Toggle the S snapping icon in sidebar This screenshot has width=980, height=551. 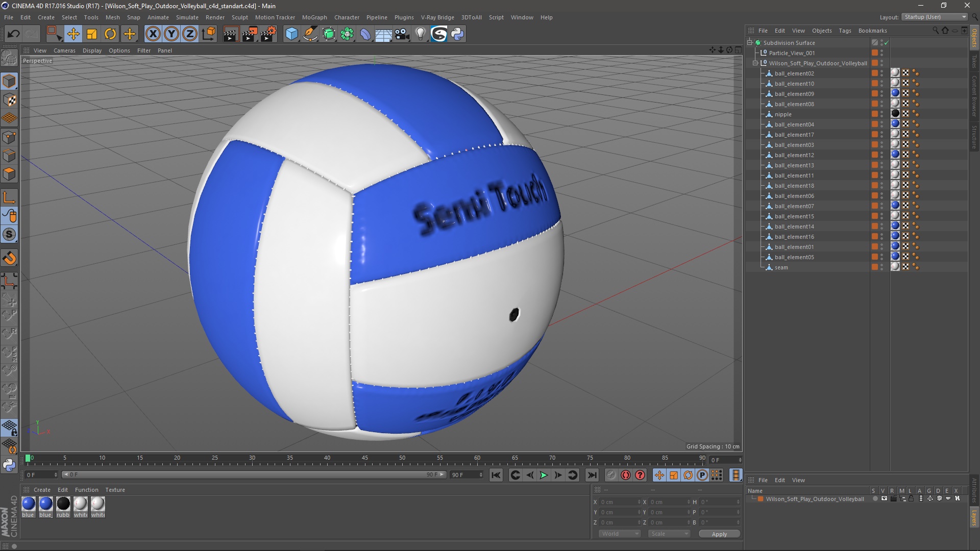[x=9, y=235]
